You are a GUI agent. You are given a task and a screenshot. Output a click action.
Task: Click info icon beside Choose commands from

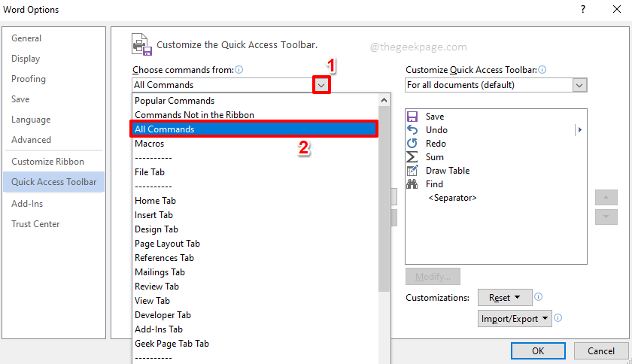pyautogui.click(x=239, y=70)
